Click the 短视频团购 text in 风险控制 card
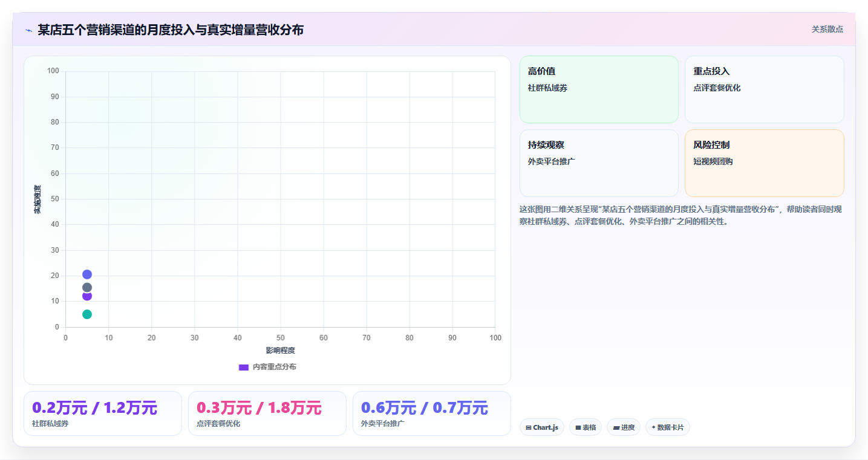 click(713, 162)
